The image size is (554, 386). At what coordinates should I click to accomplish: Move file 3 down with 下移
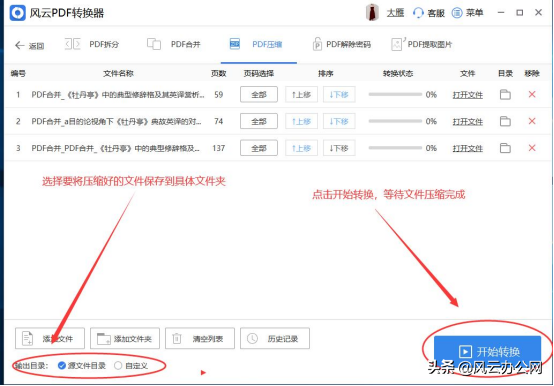click(339, 148)
